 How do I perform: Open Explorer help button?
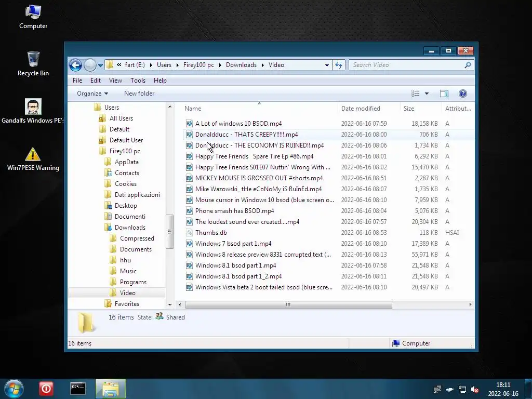(463, 94)
